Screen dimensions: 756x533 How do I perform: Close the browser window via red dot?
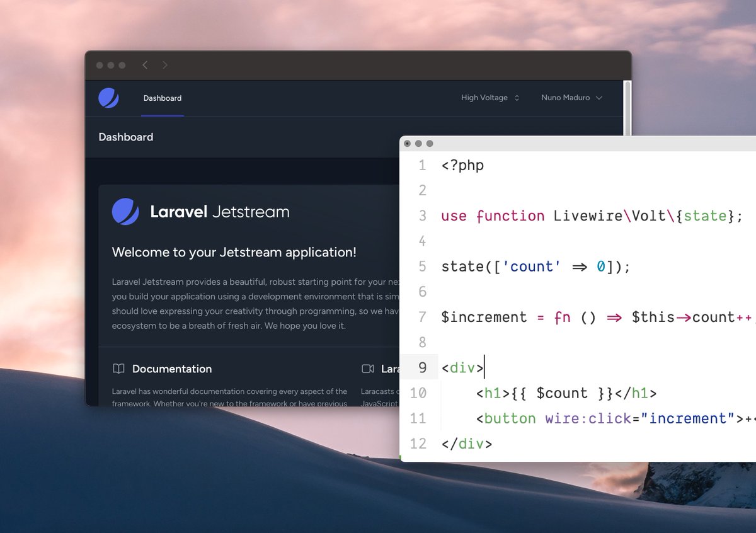click(x=100, y=65)
